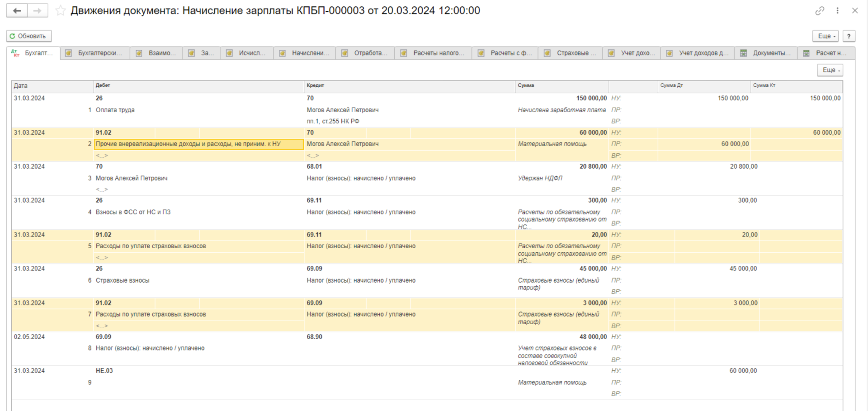Open the Учет дохо... tab
Screen dimensions: 868x411
pos(632,53)
